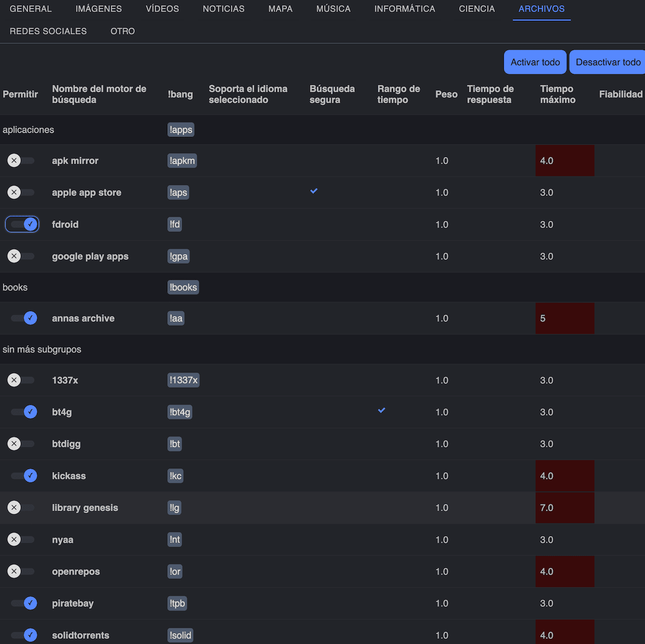Open the Archivos tab
Image resolution: width=645 pixels, height=644 pixels.
pos(541,9)
